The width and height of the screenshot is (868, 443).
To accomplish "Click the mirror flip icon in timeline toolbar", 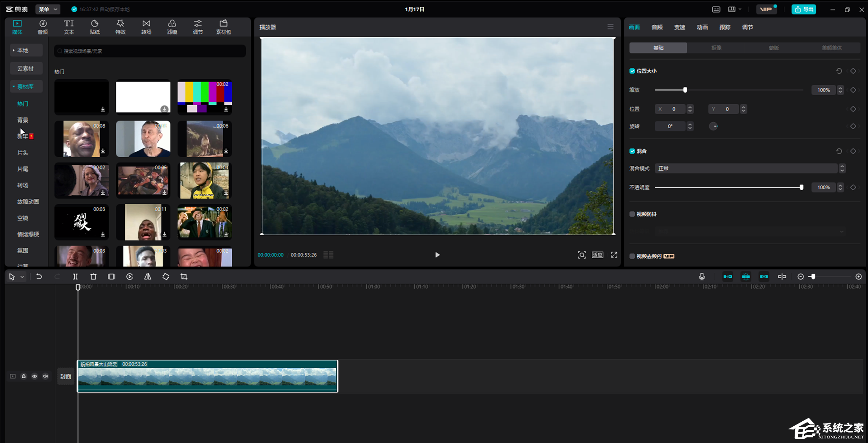I will (148, 277).
